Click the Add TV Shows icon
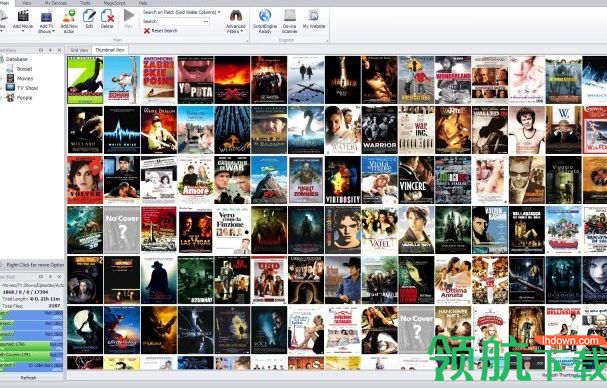This screenshot has height=388, width=607. point(46,16)
